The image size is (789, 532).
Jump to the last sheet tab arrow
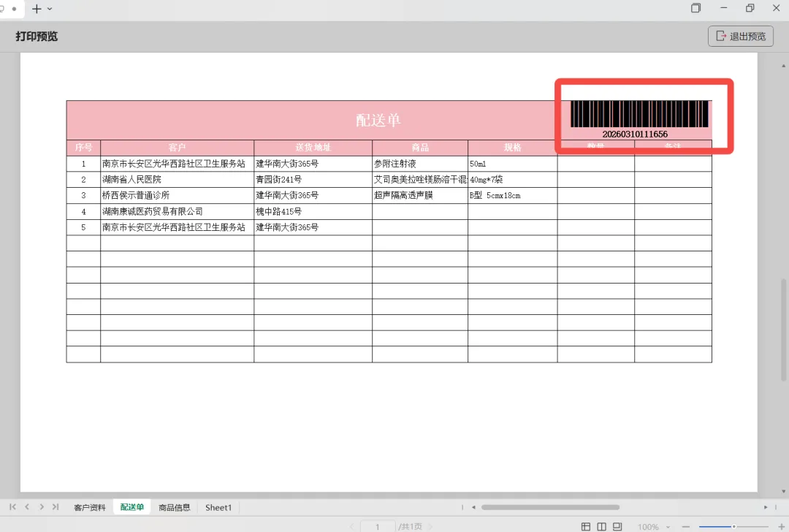56,507
